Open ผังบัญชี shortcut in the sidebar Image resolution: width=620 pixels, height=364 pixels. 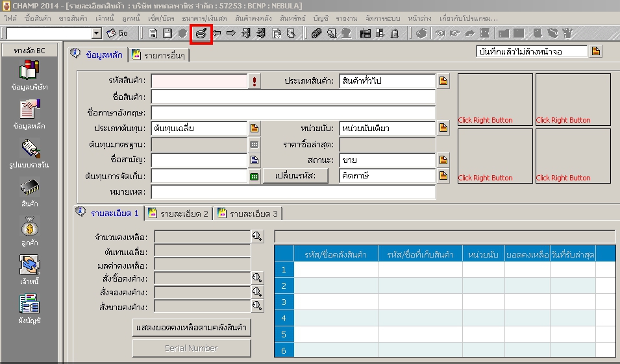click(x=29, y=309)
